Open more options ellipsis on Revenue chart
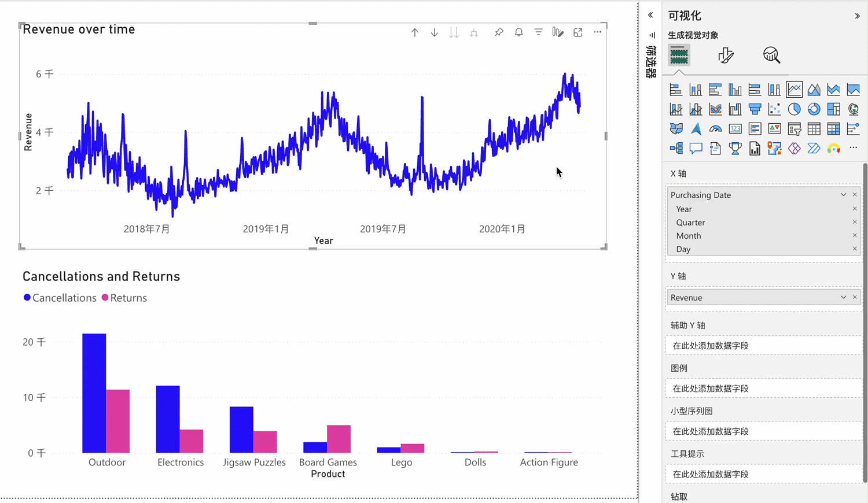The width and height of the screenshot is (868, 503). tap(597, 32)
